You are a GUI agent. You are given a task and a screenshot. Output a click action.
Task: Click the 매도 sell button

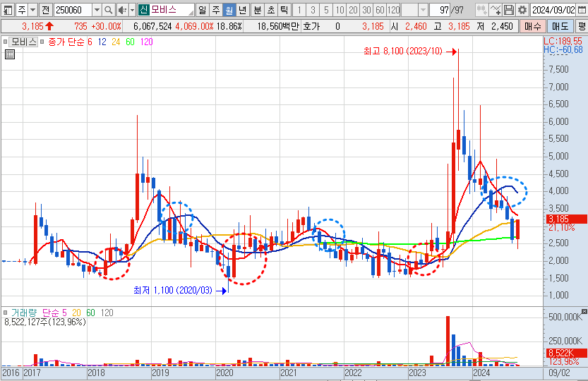560,26
